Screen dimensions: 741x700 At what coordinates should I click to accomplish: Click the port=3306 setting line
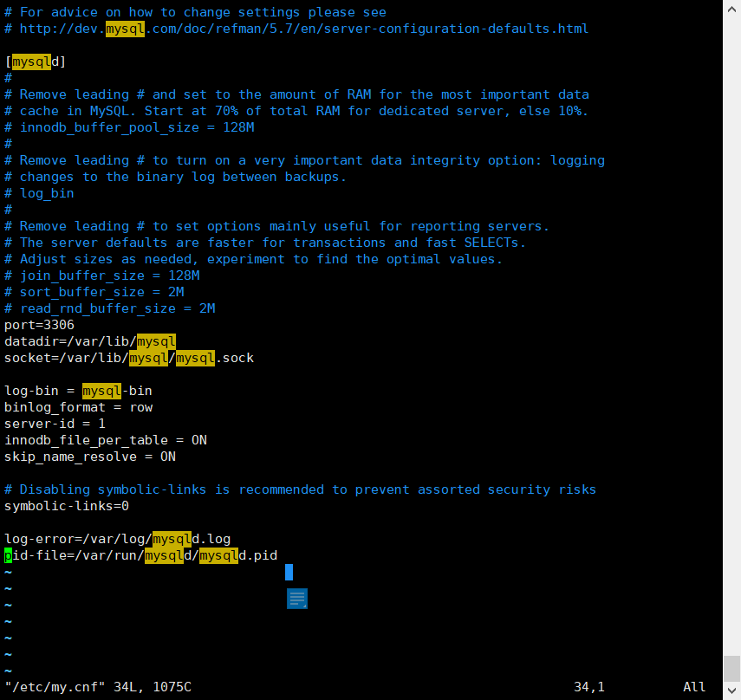39,324
